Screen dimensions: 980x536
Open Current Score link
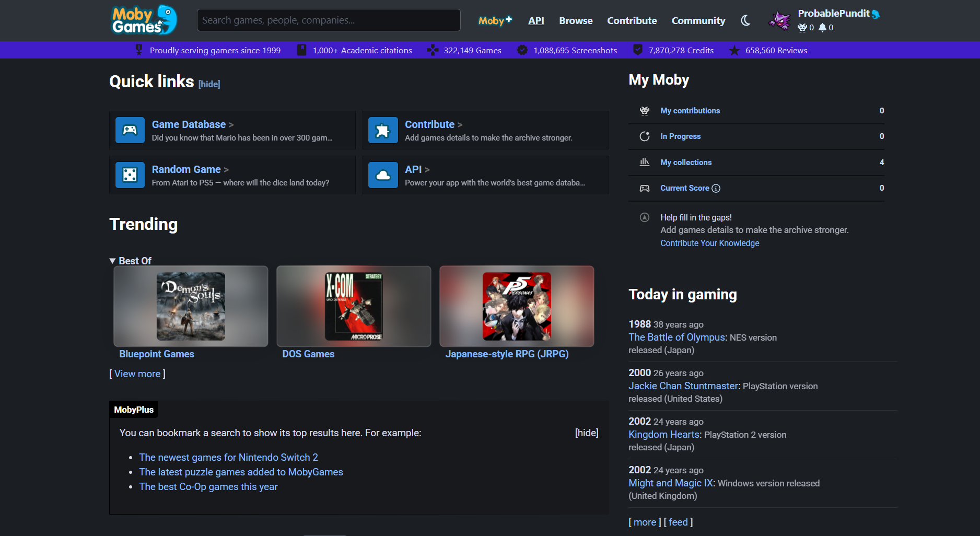click(685, 188)
